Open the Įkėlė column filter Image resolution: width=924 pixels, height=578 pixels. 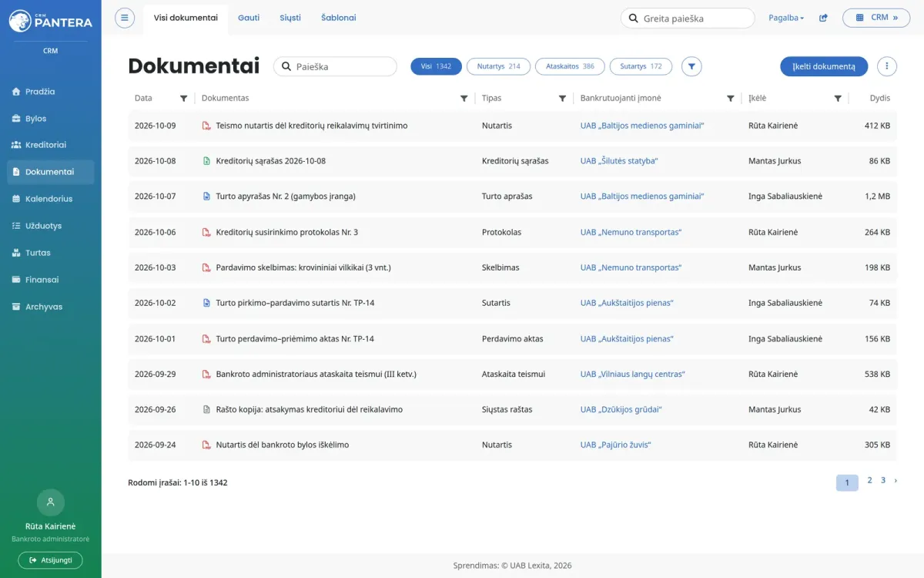coord(838,99)
